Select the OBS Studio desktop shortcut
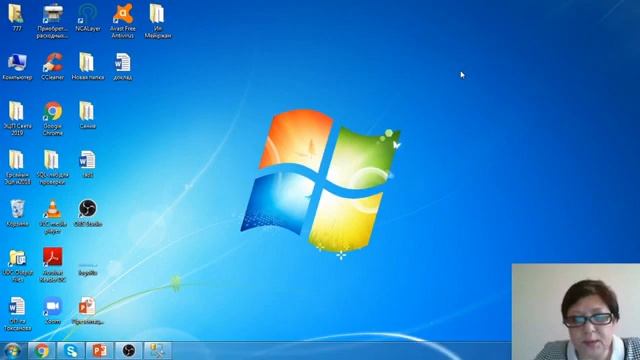Screen dimensions: 640x360 (x=88, y=213)
